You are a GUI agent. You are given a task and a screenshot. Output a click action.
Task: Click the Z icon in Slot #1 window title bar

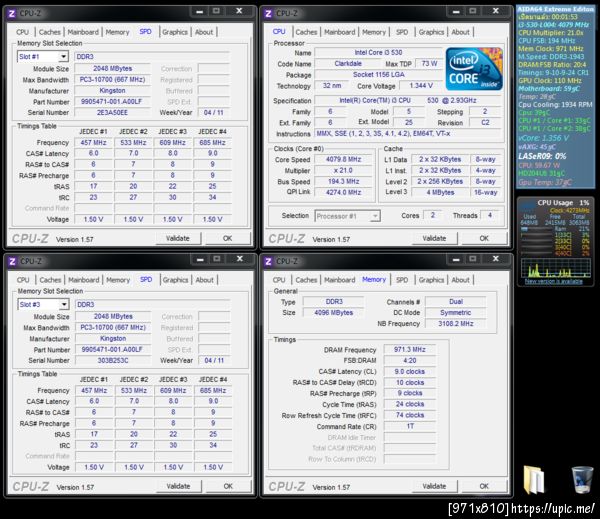coord(11,13)
